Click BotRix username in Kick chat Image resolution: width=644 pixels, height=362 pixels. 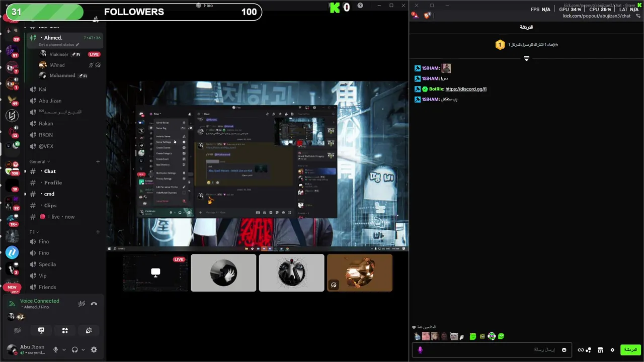(436, 89)
